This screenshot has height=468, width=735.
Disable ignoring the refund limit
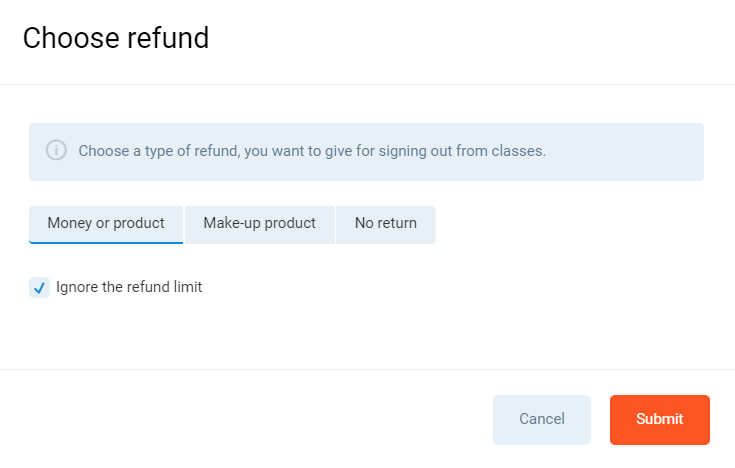point(39,288)
